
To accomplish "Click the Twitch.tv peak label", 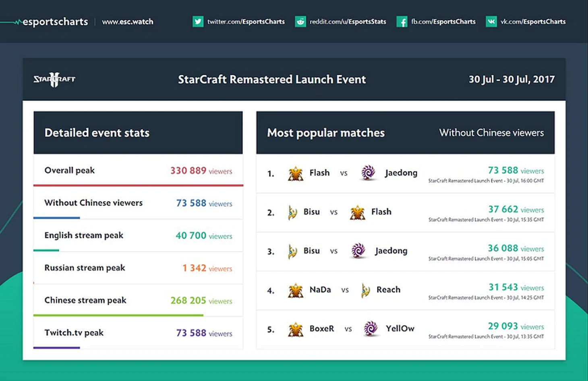I will [x=74, y=333].
